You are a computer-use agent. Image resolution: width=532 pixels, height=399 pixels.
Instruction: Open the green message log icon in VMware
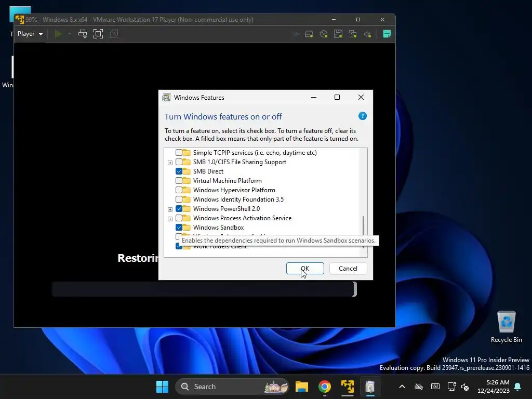pos(387,34)
